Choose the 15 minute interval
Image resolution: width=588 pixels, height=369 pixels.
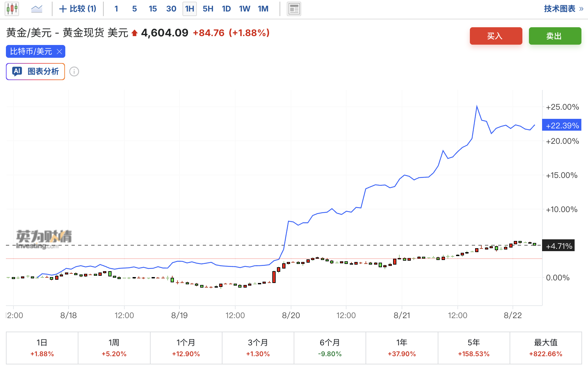tap(153, 9)
